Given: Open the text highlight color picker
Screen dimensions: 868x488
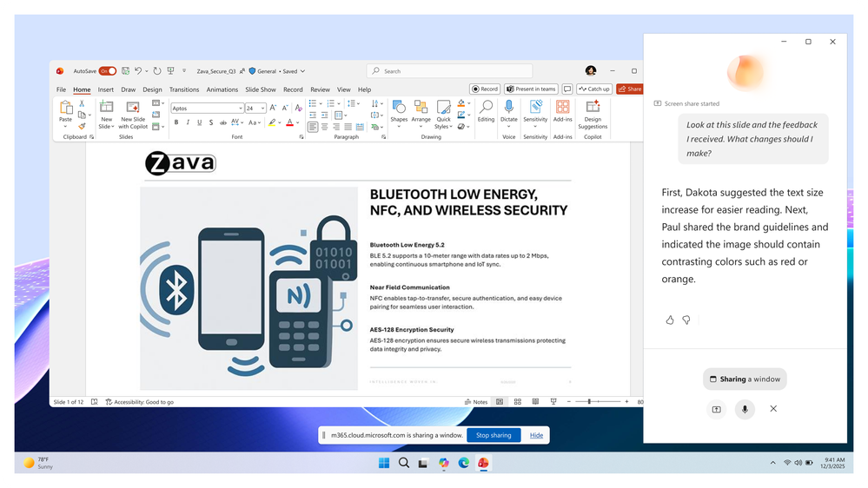Looking at the screenshot, I should coord(280,122).
